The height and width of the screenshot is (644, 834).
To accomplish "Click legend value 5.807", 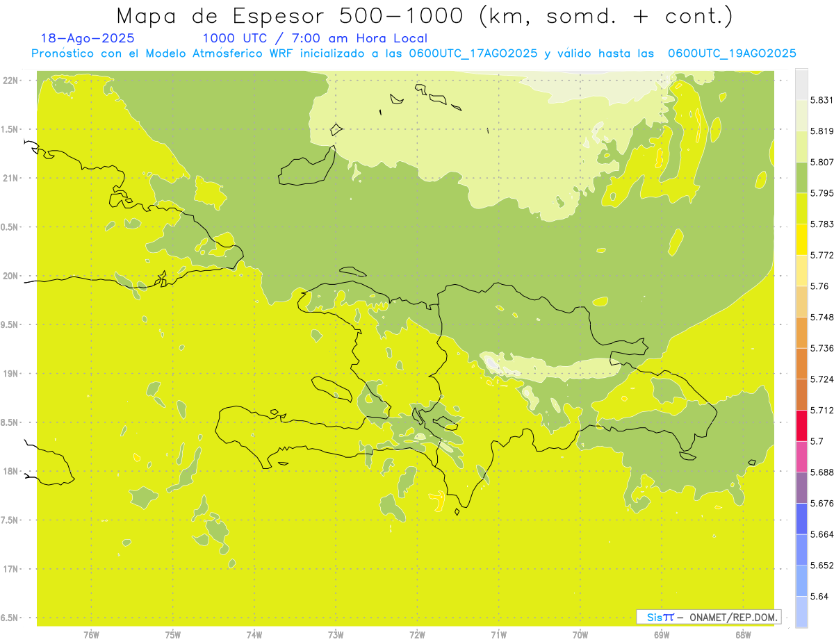I will point(823,162).
